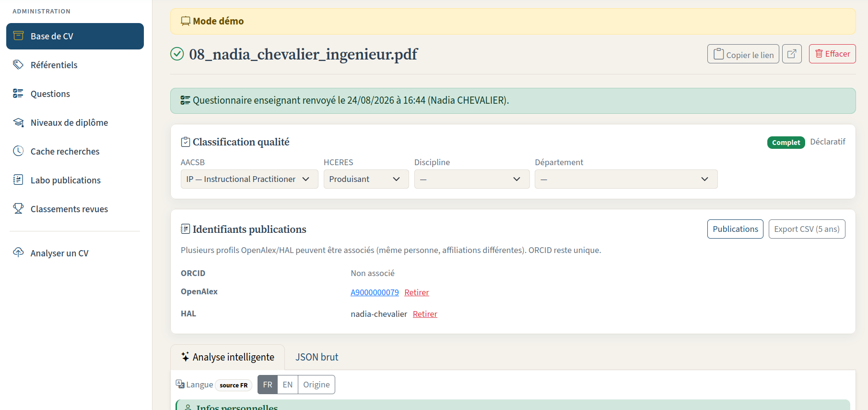Switch language to FR
This screenshot has width=868, height=410.
point(268,385)
